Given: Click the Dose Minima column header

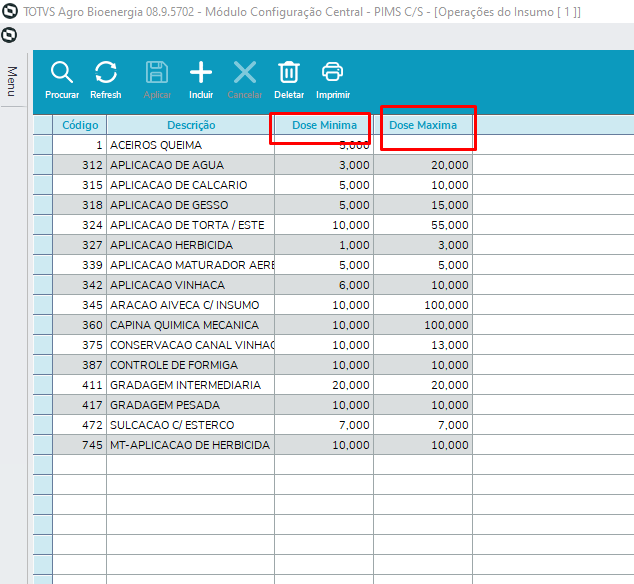Looking at the screenshot, I should (324, 125).
